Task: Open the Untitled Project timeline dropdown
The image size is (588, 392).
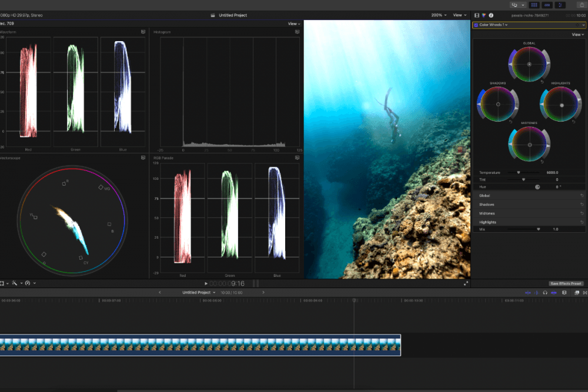Action: pyautogui.click(x=199, y=292)
